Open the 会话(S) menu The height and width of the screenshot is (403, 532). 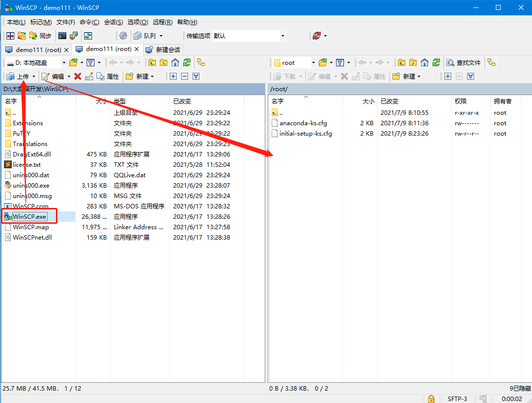pos(113,22)
